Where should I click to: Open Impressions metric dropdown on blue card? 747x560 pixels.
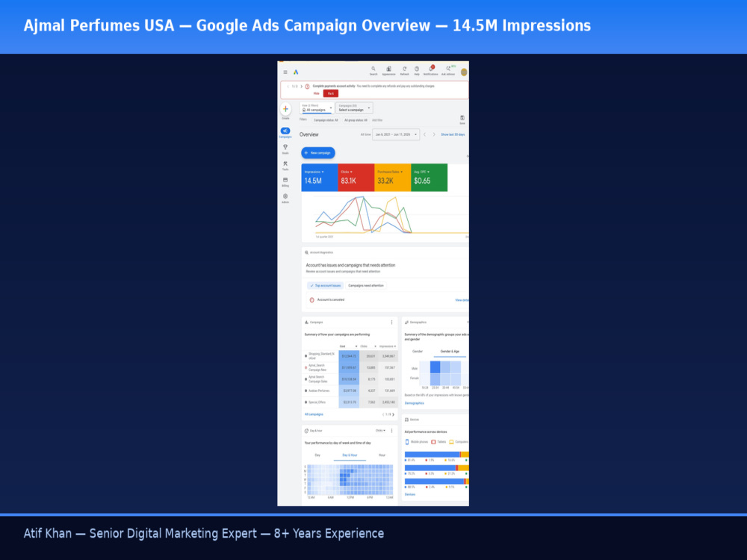314,172
